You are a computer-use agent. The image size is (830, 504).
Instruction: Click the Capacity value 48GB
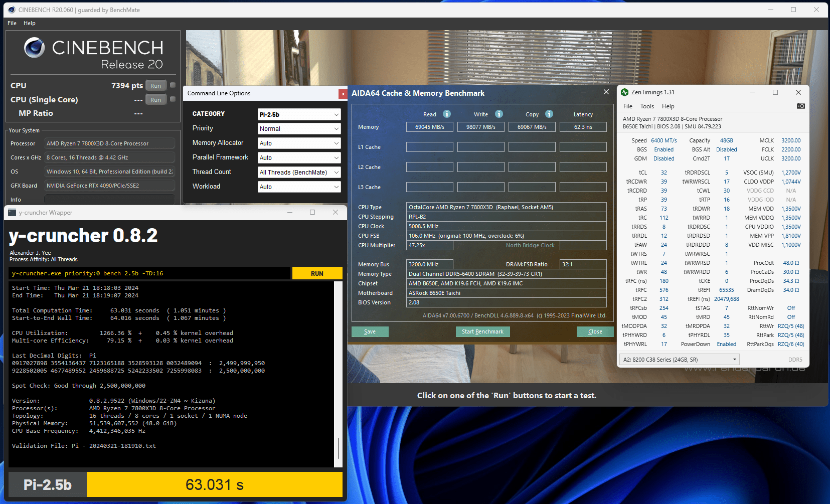(x=727, y=140)
